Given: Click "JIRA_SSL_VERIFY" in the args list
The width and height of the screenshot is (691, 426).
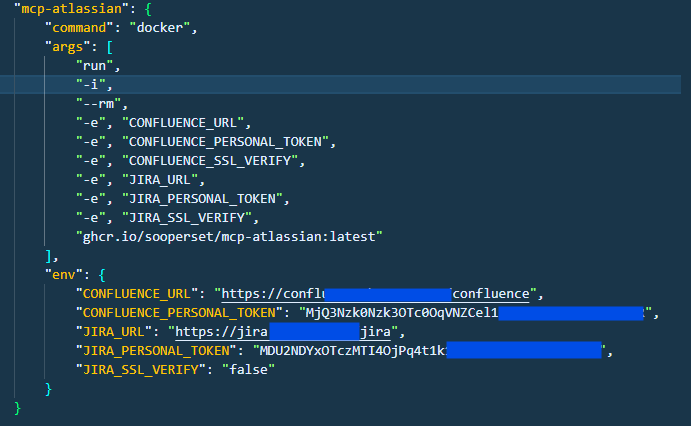Looking at the screenshot, I should (x=186, y=218).
